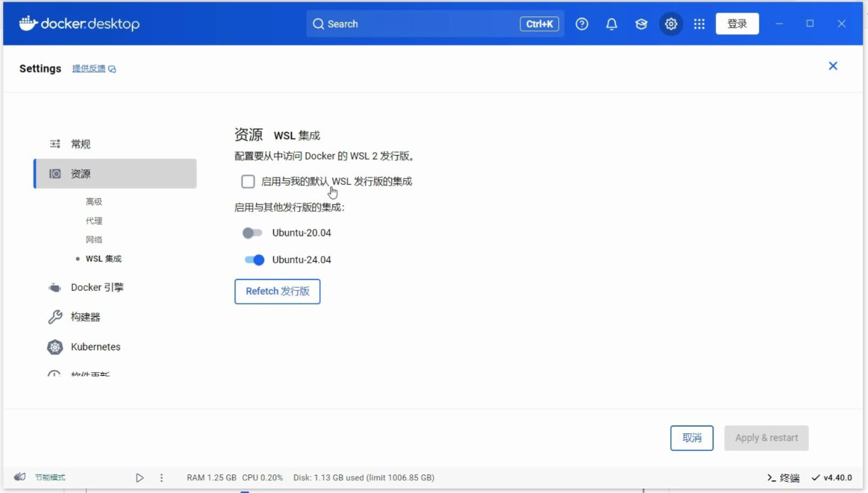Screen dimensions: 868x493
Task: Click the Kubernetes helm wheel icon
Action: [54, 347]
